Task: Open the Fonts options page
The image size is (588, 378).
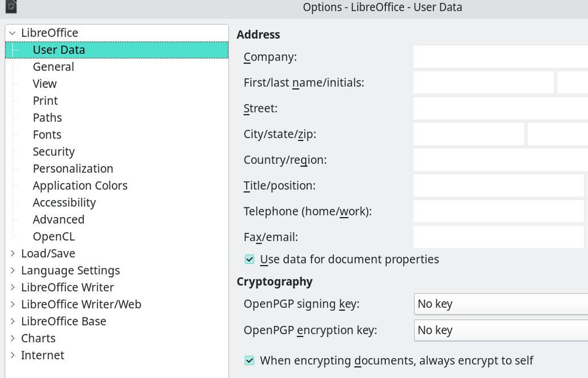Action: (47, 135)
